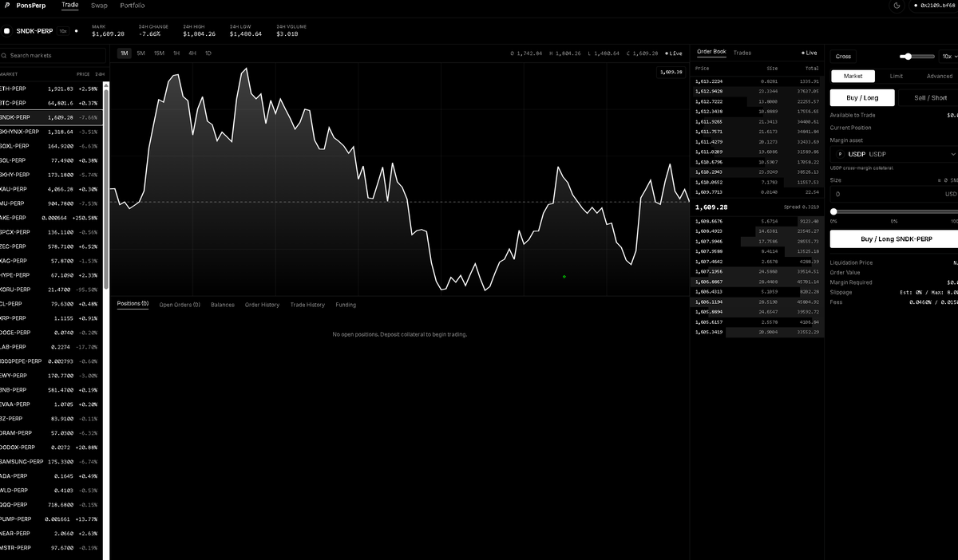
Task: Select HYPE-PERP in the market list
Action: click(51, 275)
